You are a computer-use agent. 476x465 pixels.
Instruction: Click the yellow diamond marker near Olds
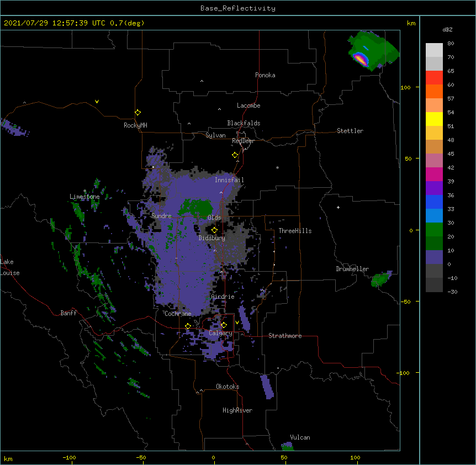[214, 230]
